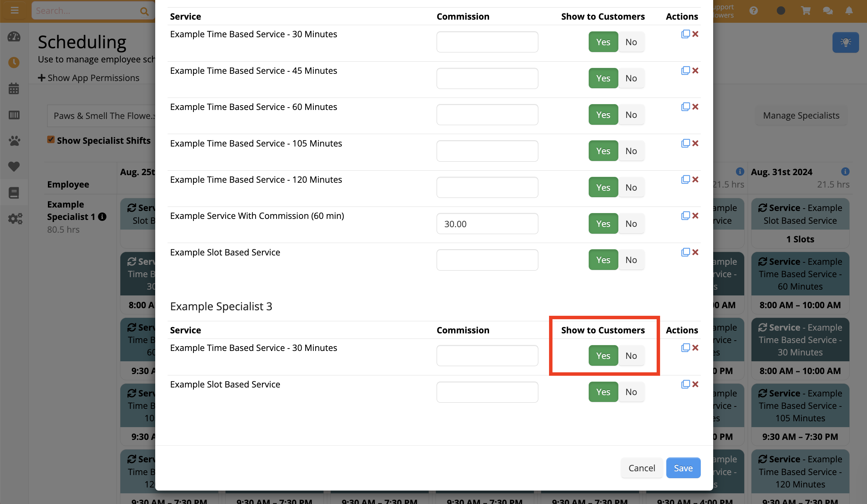Viewport: 867px width, 504px height.
Task: Delete the 60 Minutes time based service row
Action: tap(695, 107)
